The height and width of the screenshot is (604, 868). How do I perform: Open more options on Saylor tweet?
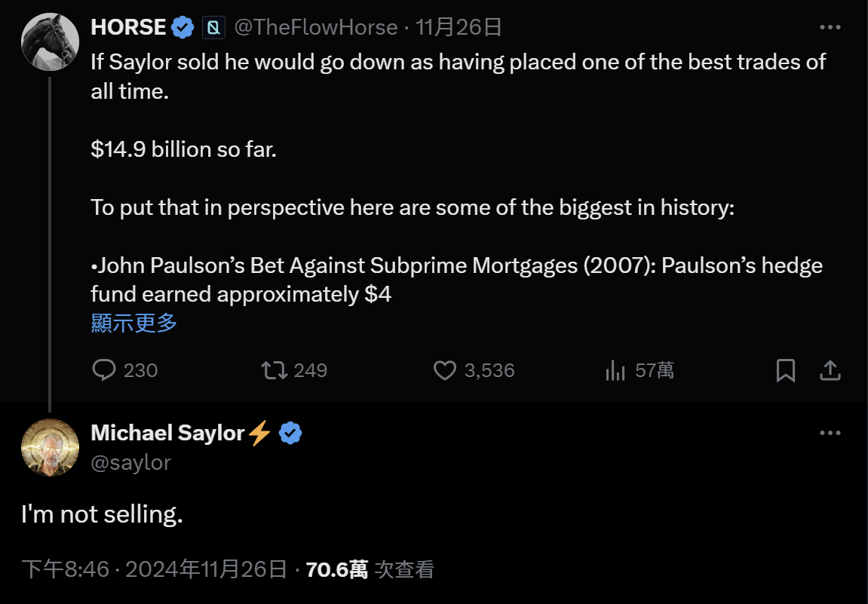click(x=830, y=433)
